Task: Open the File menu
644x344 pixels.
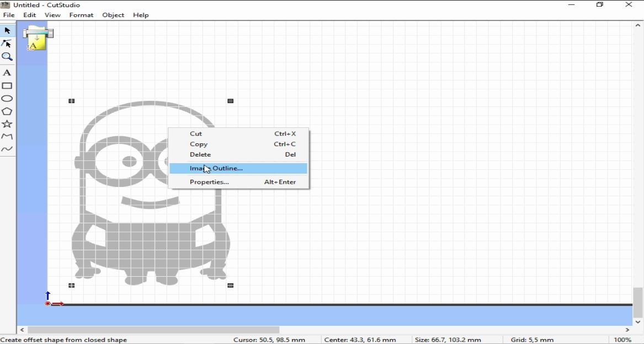Action: [x=9, y=15]
